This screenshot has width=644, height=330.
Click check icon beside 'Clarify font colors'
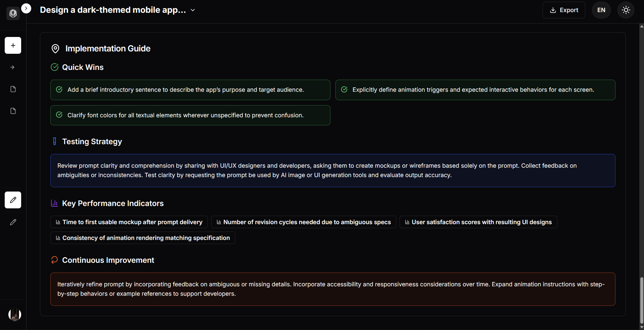pyautogui.click(x=59, y=115)
